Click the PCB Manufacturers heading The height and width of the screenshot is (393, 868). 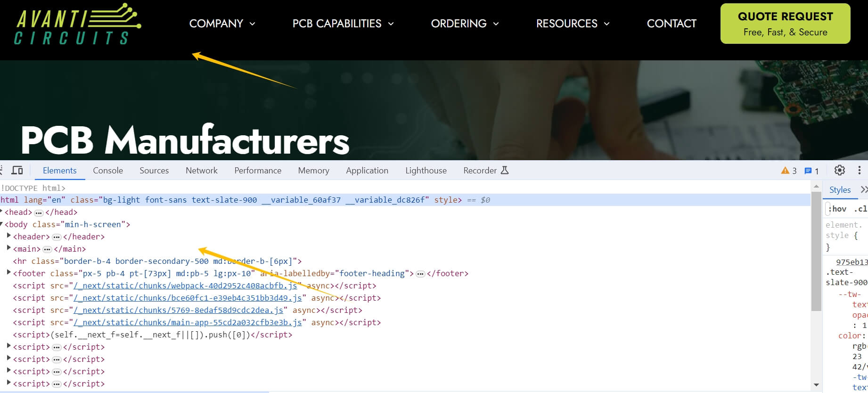click(185, 140)
